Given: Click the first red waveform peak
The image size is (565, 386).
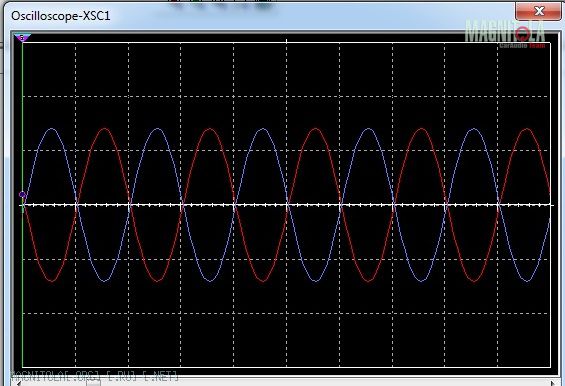Looking at the screenshot, I should 105,129.
